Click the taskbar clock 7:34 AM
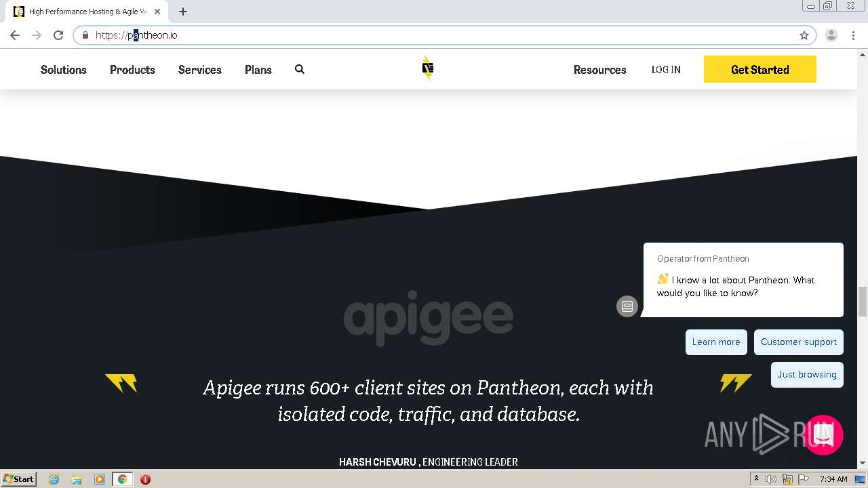Viewport: 868px width, 488px height. (833, 479)
